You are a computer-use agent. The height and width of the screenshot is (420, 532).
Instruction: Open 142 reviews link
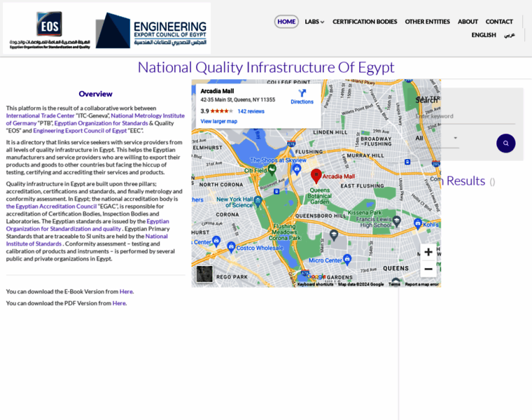pos(251,111)
